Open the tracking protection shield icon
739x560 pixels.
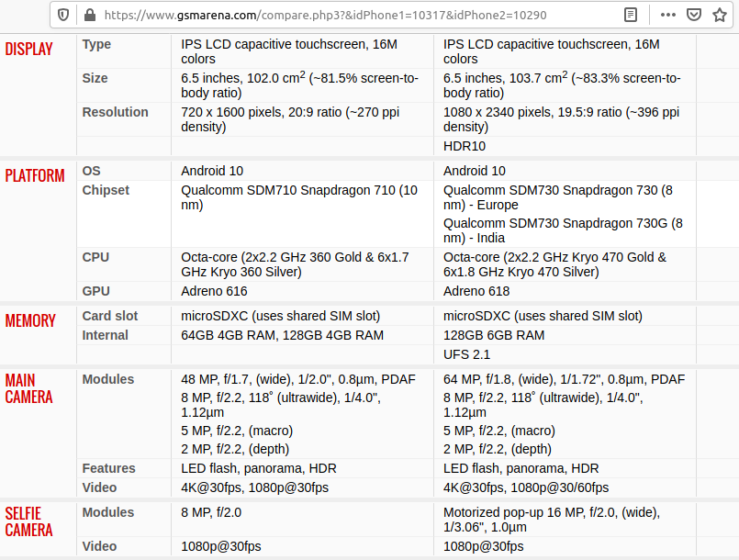63,15
